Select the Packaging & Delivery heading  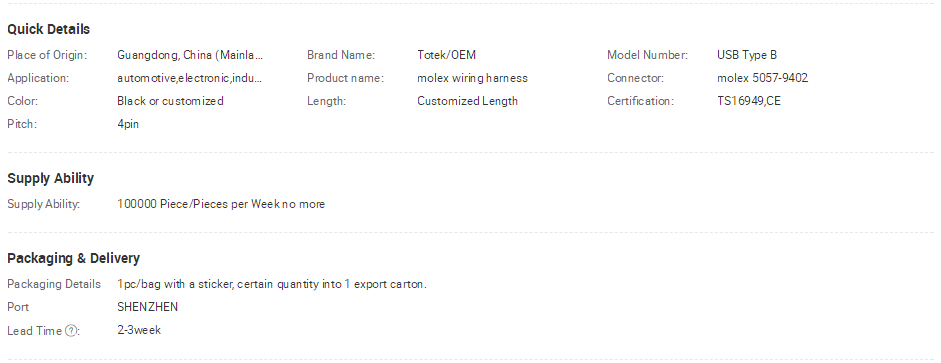tap(73, 258)
